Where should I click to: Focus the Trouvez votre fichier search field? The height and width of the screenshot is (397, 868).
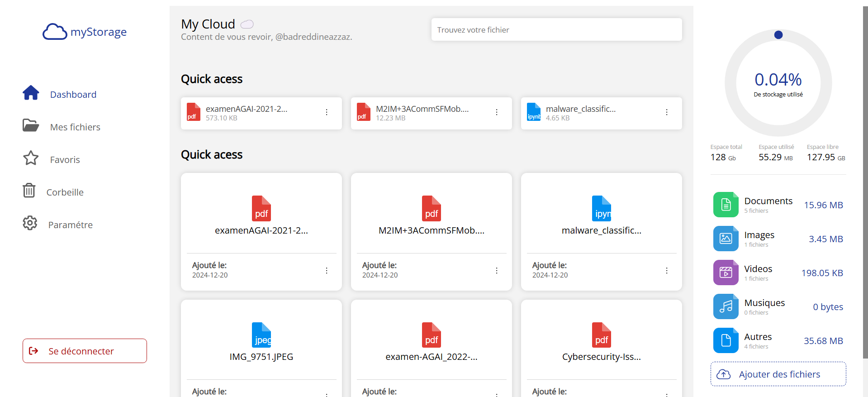[x=556, y=30]
